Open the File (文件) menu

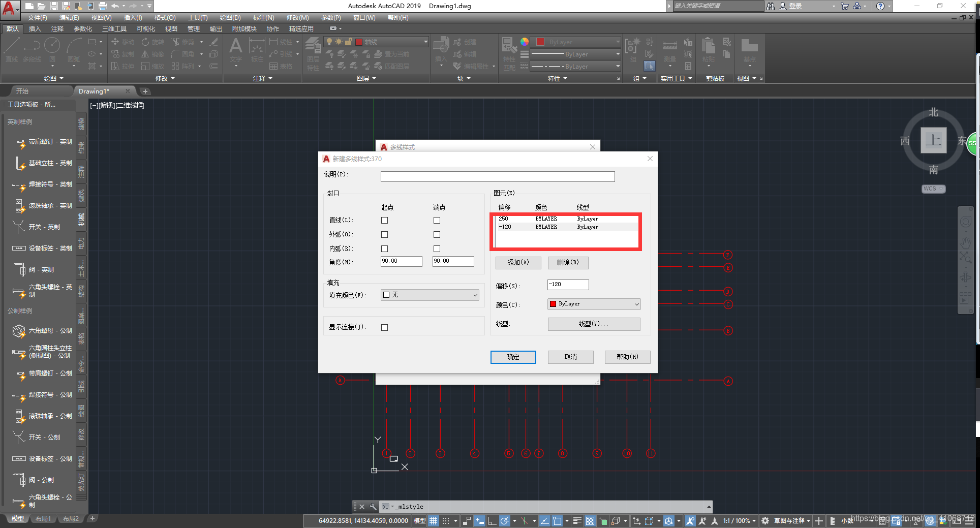pos(37,18)
